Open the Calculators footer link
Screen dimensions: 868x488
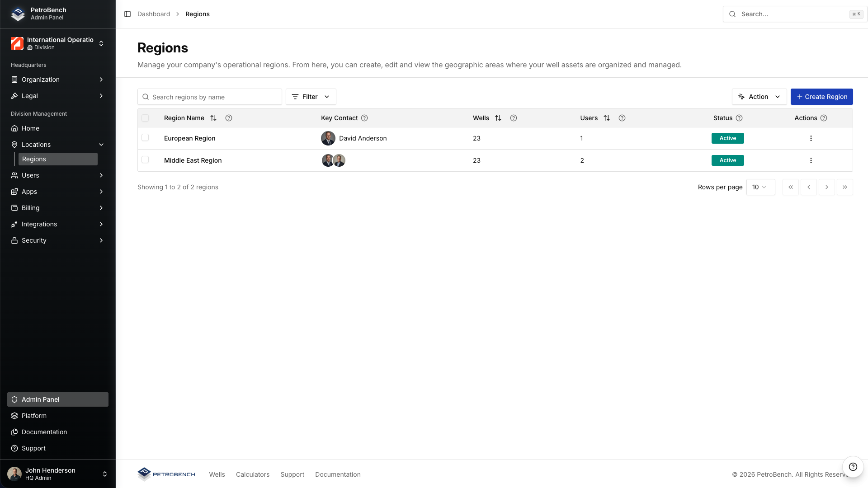pyautogui.click(x=252, y=474)
